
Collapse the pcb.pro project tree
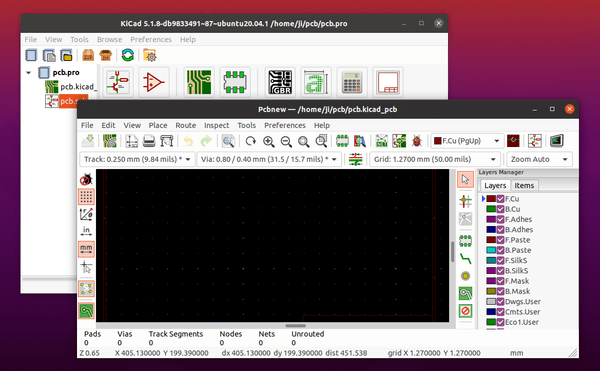(29, 72)
